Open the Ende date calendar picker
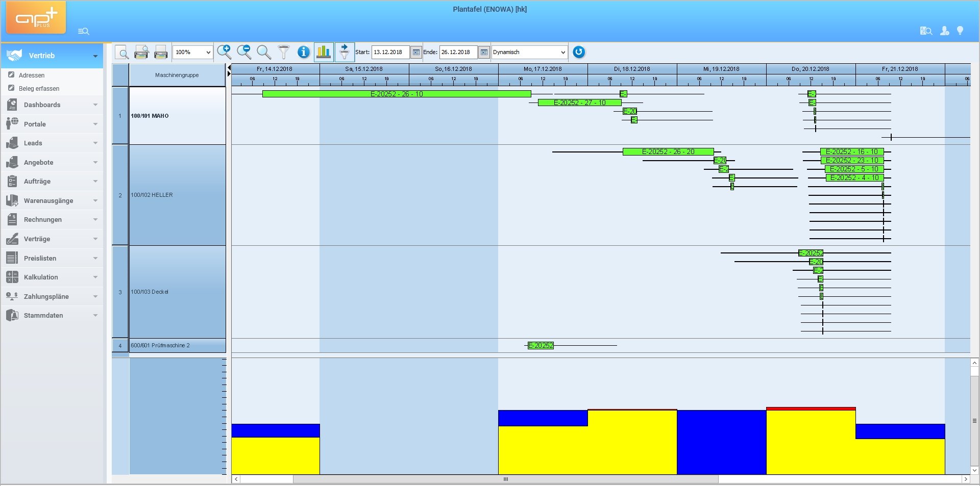 (484, 52)
